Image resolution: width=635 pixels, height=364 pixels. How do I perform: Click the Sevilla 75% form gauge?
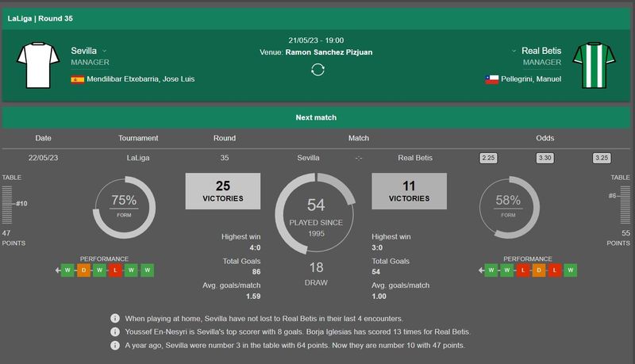point(125,207)
